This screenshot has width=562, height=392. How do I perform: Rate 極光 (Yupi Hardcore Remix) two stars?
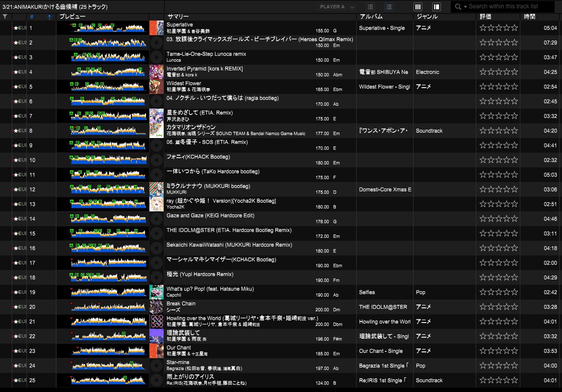coord(491,277)
